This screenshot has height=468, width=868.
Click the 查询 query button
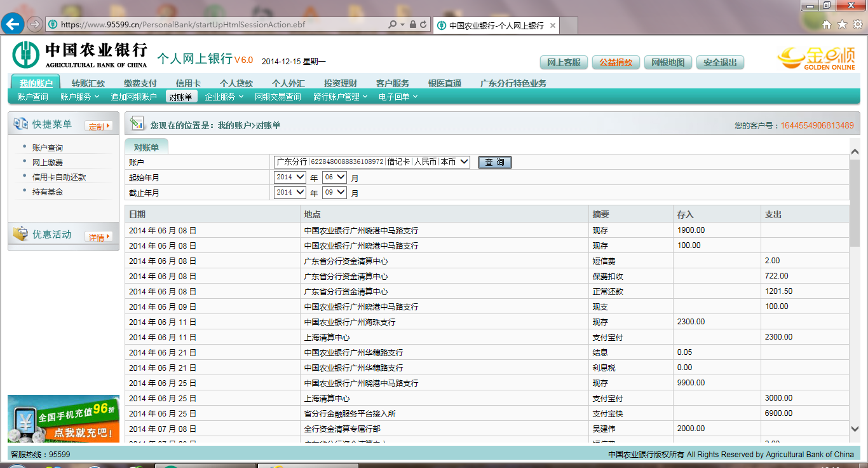click(x=494, y=162)
